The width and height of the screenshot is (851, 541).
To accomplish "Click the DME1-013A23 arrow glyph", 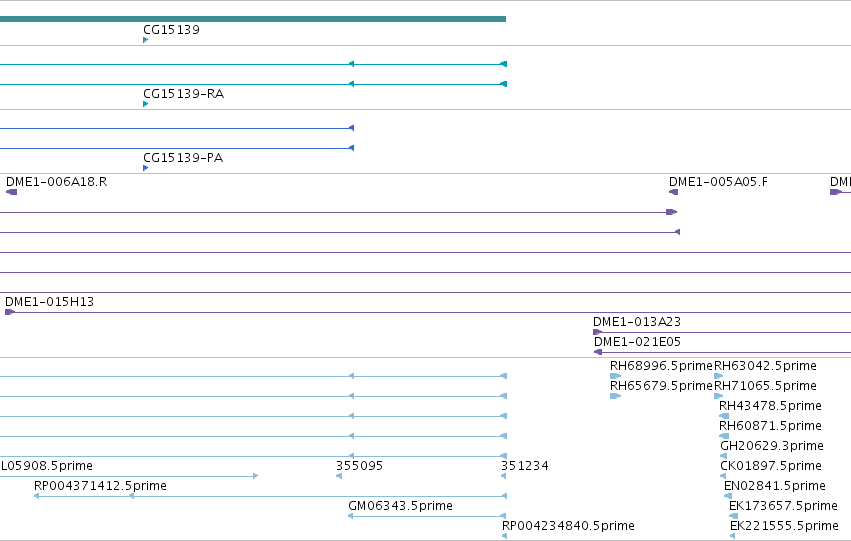I will [598, 332].
